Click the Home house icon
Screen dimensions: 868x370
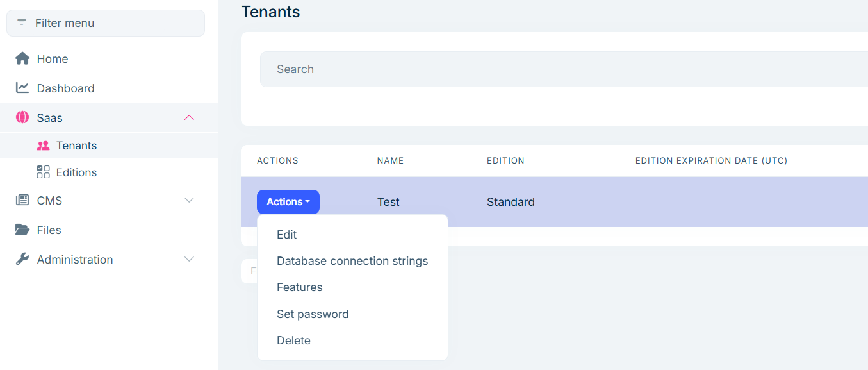tap(22, 59)
